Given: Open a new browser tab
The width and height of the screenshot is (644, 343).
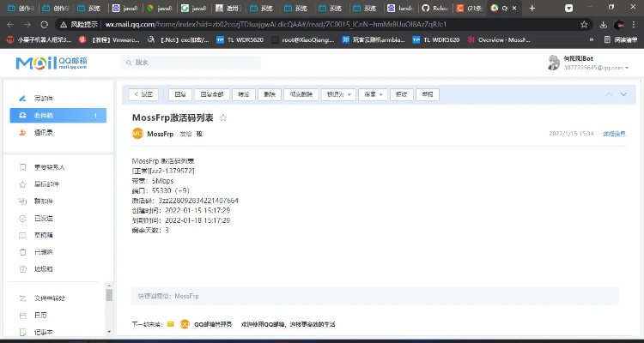Looking at the screenshot, I should (x=532, y=8).
